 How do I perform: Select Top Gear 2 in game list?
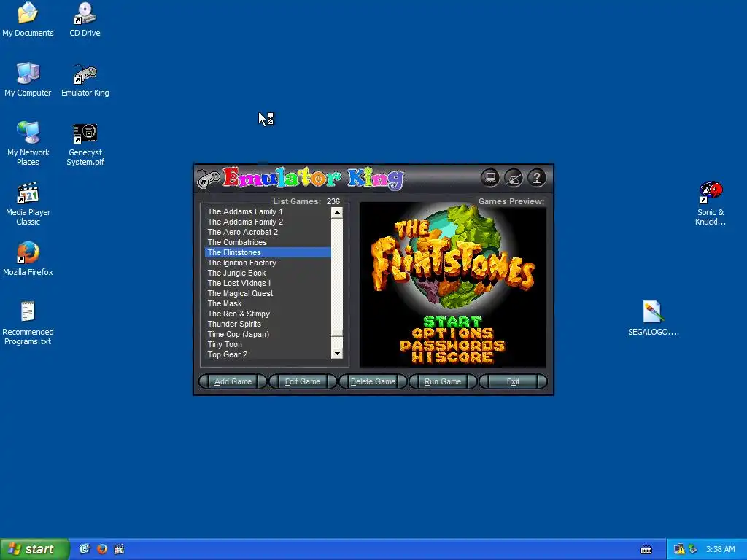click(x=268, y=355)
